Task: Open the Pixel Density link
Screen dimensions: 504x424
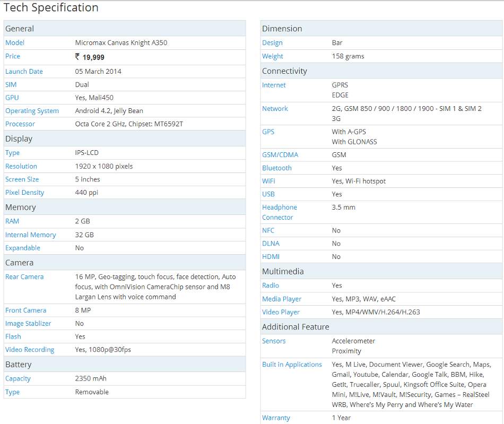Action: [x=25, y=193]
